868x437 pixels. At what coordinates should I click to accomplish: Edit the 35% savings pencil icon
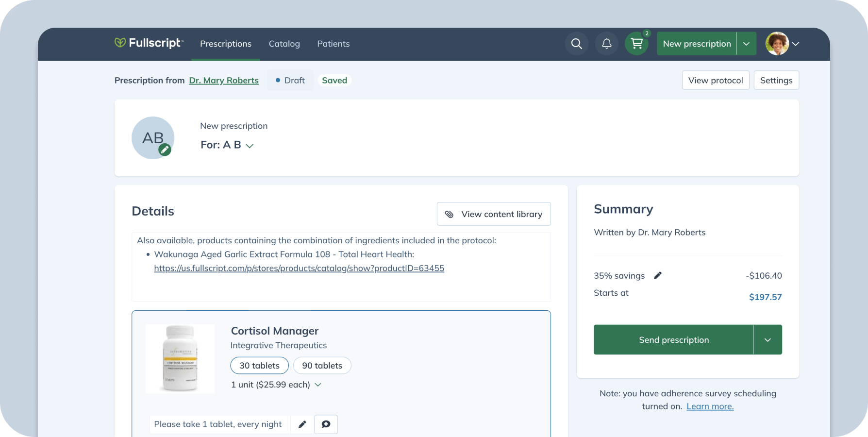(658, 276)
